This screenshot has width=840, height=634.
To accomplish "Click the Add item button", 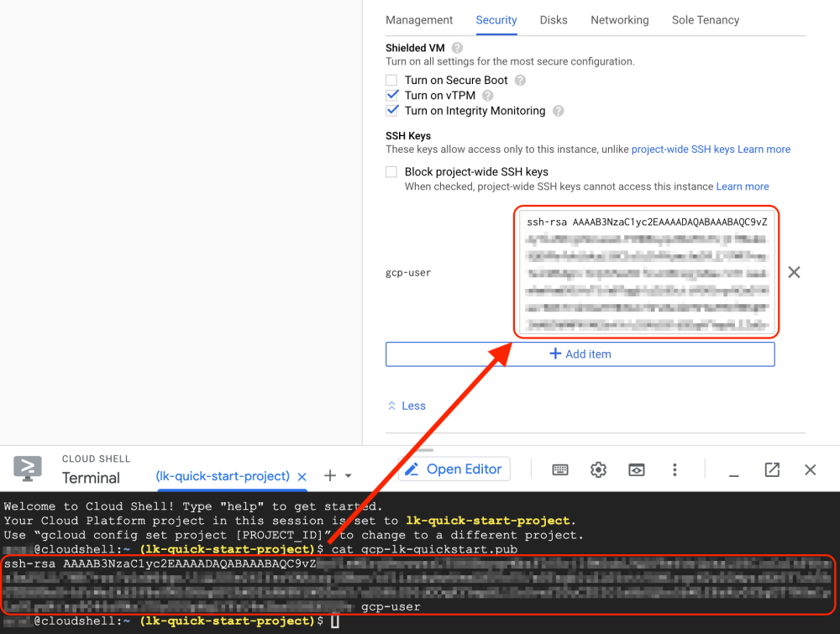I will (x=580, y=354).
